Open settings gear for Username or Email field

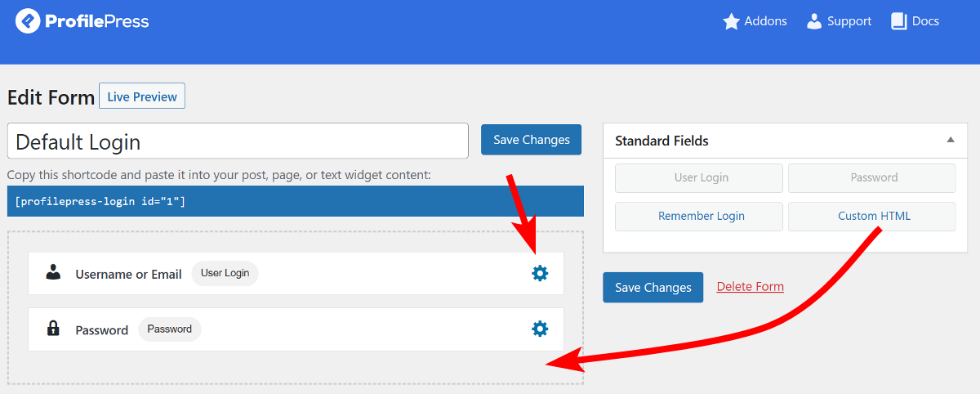(x=540, y=273)
